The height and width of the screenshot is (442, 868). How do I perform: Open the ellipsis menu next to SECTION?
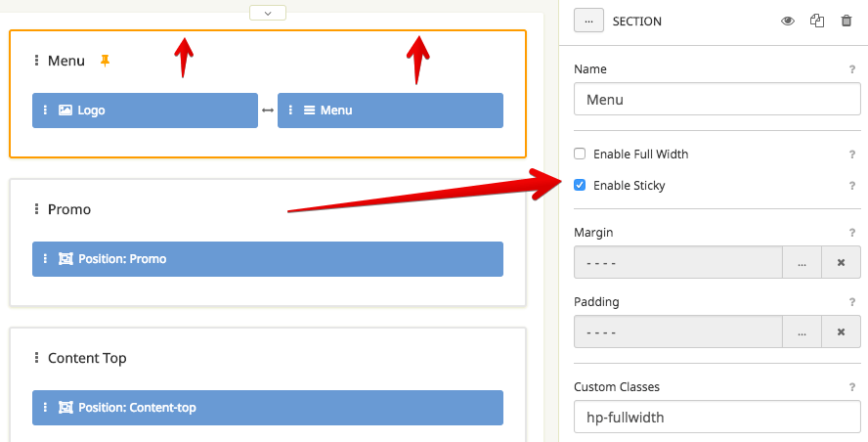[588, 21]
